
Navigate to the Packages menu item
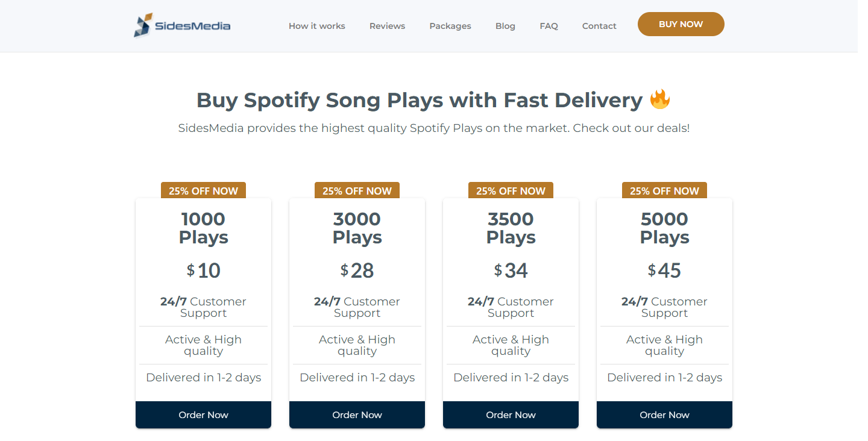[x=450, y=26]
